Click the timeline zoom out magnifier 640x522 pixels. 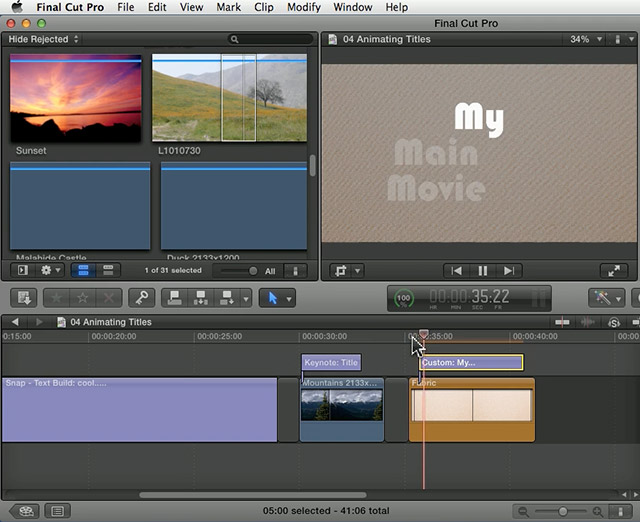tap(523, 511)
